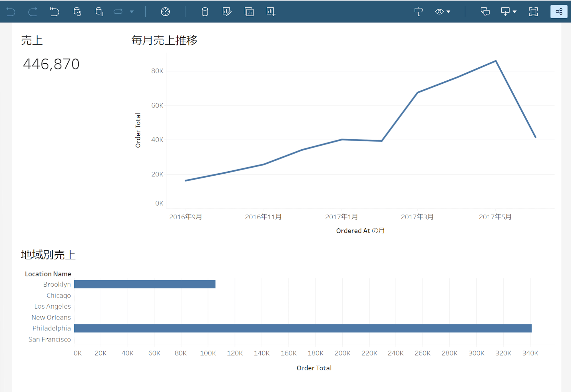Click the edit sheet pencil chart icon
This screenshot has width=571, height=392.
[227, 12]
